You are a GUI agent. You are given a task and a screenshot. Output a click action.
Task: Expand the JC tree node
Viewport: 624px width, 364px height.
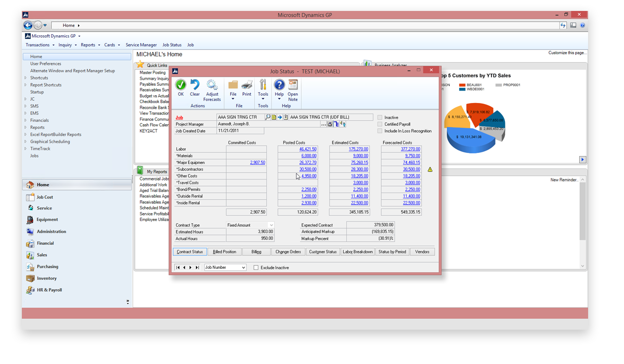point(25,99)
